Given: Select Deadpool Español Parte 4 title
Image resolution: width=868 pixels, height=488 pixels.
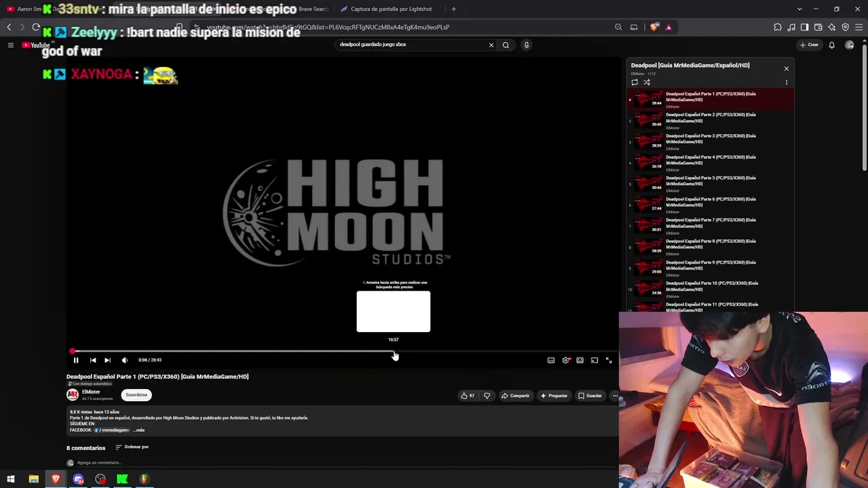Looking at the screenshot, I should 711,160.
